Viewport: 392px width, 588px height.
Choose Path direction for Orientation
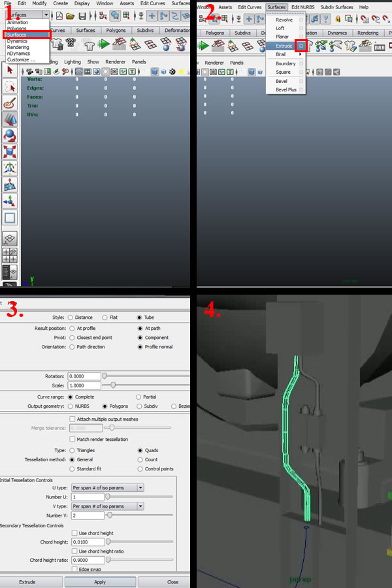(72, 348)
